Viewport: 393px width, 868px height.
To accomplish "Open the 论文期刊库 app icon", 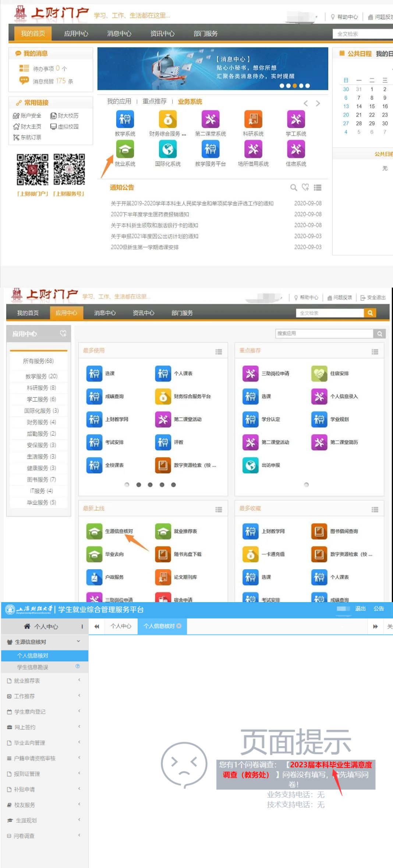I will (163, 577).
